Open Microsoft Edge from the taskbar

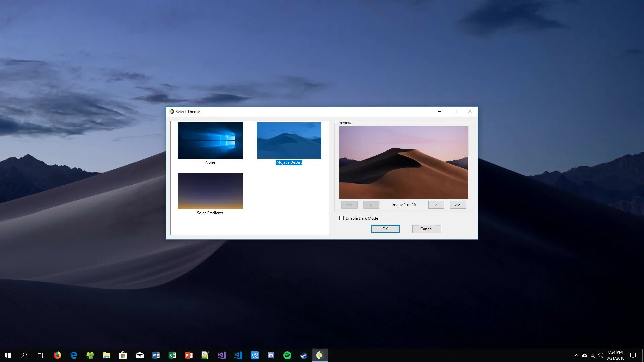(74, 355)
